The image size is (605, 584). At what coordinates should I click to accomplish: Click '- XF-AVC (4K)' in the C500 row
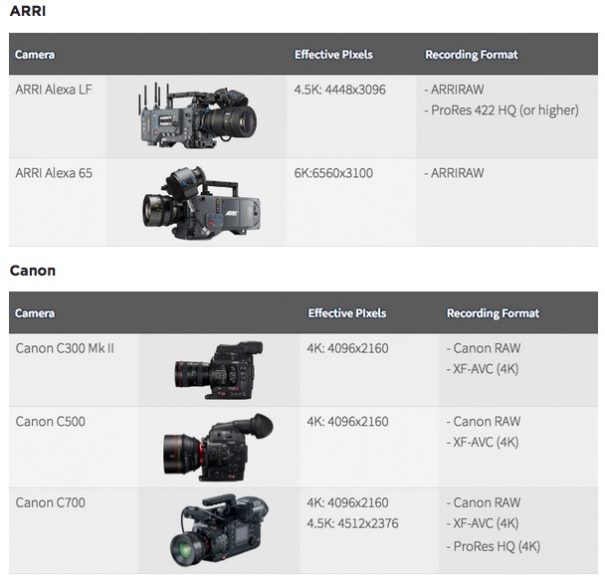(x=482, y=442)
